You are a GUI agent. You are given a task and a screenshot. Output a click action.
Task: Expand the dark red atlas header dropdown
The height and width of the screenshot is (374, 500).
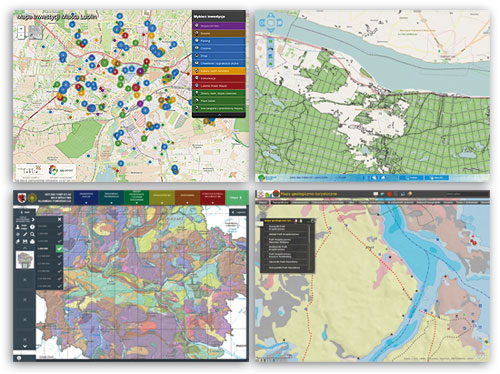[x=213, y=197]
